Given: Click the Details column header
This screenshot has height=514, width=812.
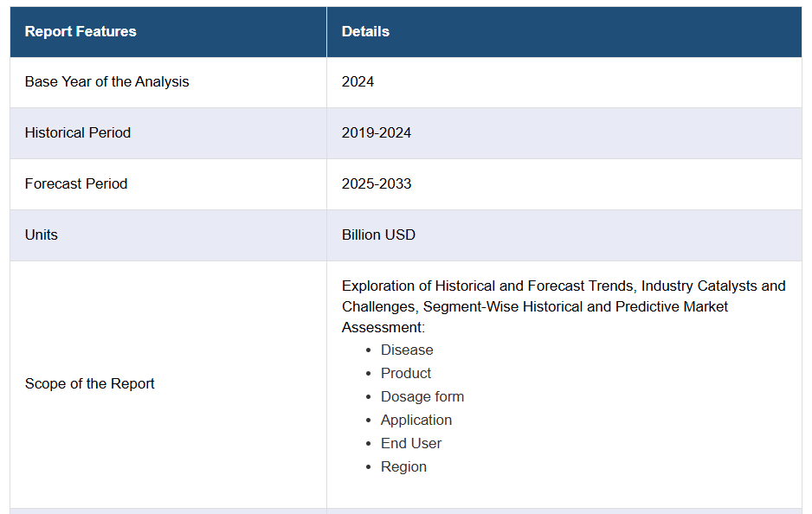Looking at the screenshot, I should (365, 32).
